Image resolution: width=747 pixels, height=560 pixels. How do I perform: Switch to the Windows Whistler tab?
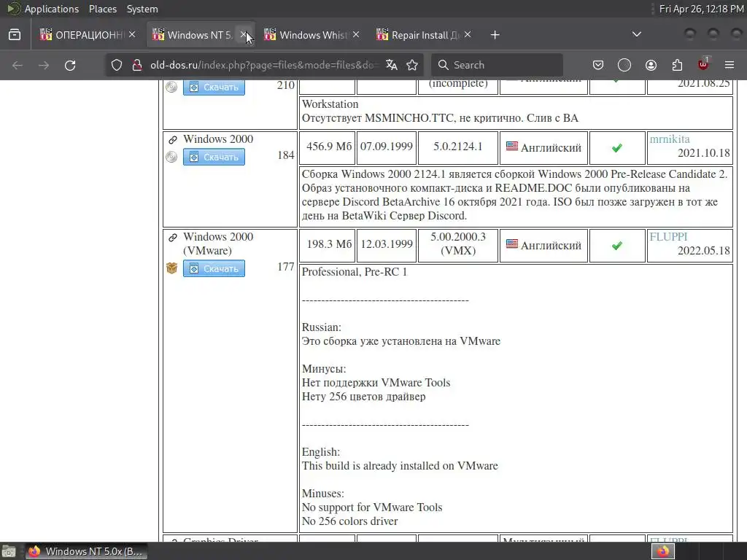point(306,35)
